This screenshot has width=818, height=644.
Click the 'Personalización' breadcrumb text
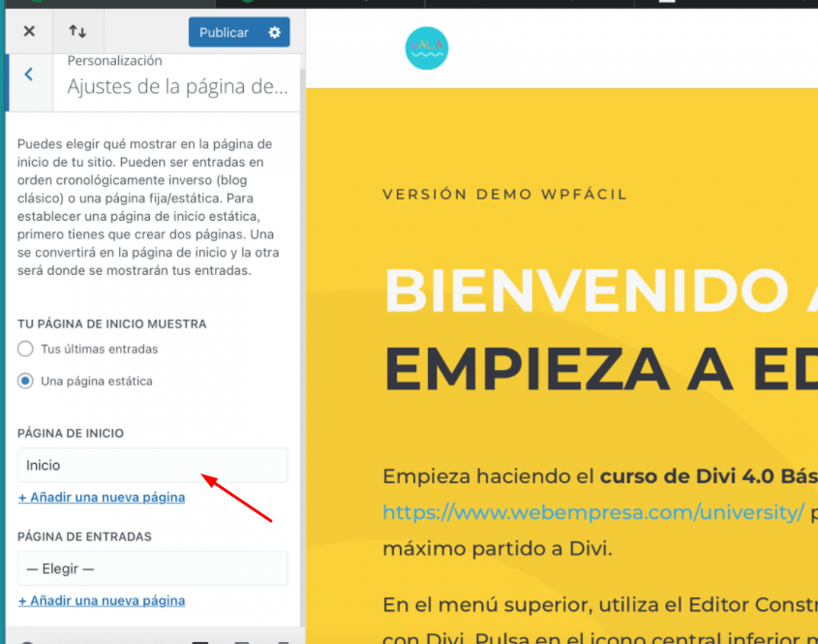[115, 61]
